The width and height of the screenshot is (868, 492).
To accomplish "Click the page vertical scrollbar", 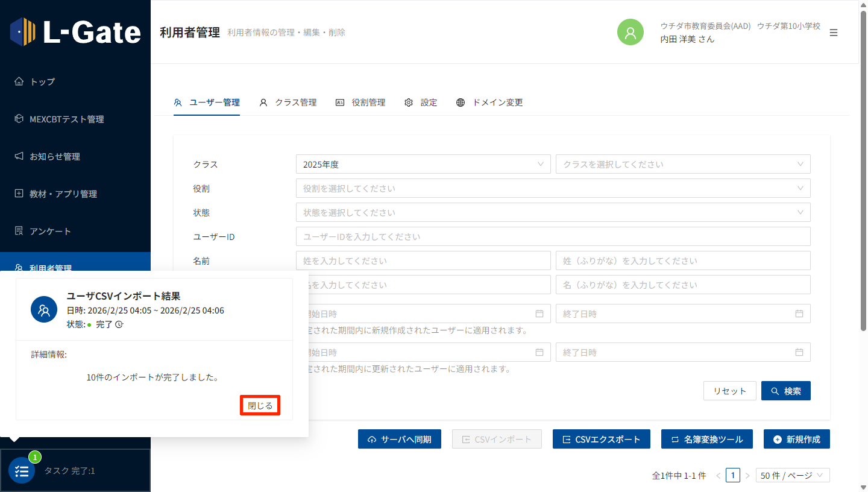I will point(863,181).
